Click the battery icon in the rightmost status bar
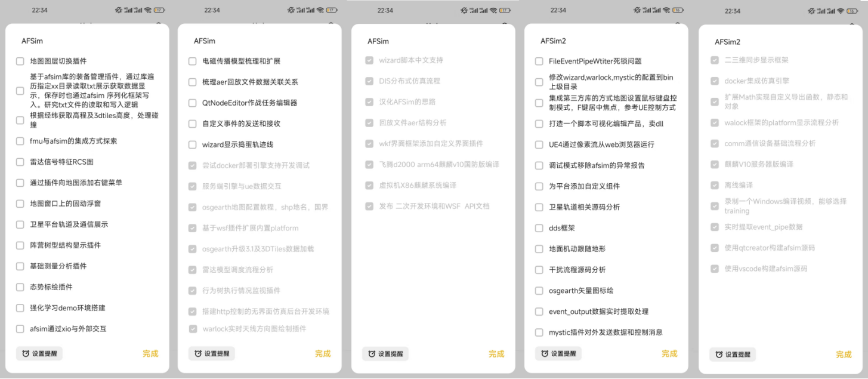Viewport: 868px width, 379px height. pyautogui.click(x=857, y=11)
